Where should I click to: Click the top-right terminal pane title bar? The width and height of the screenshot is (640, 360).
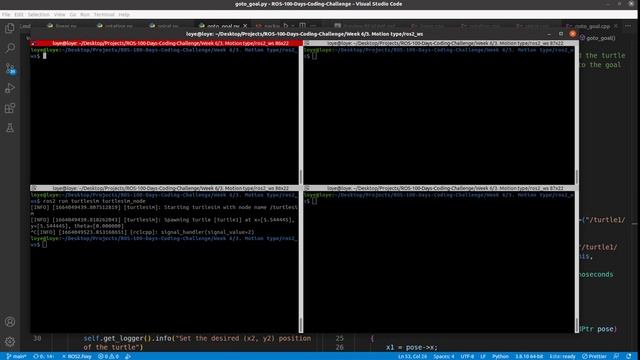point(441,43)
